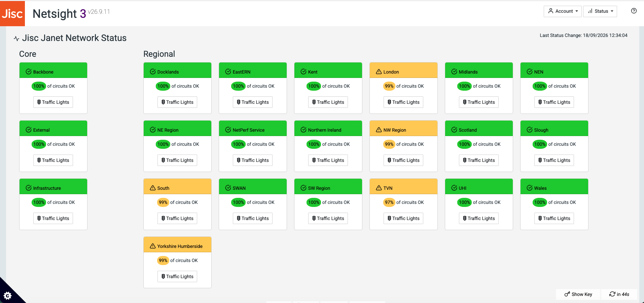Click the NW Region warning triangle icon
The width and height of the screenshot is (644, 303).
pyautogui.click(x=379, y=130)
